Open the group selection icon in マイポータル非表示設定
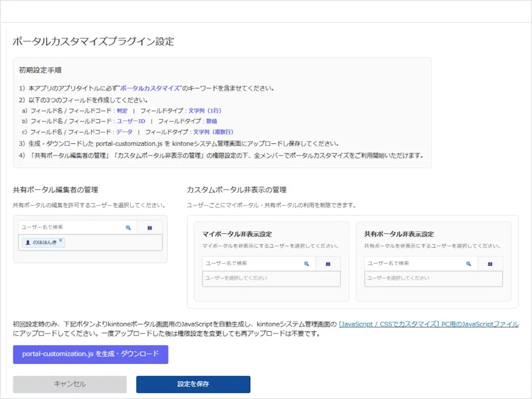 (327, 264)
